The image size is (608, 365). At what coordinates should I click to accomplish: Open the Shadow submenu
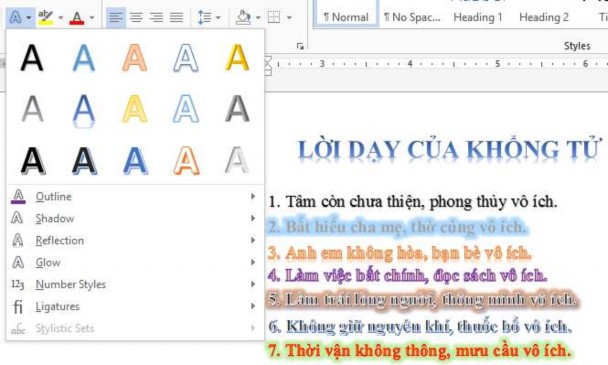click(135, 218)
